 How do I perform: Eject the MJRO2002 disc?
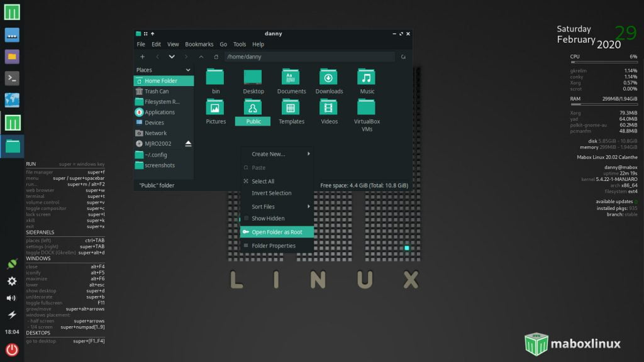point(188,144)
